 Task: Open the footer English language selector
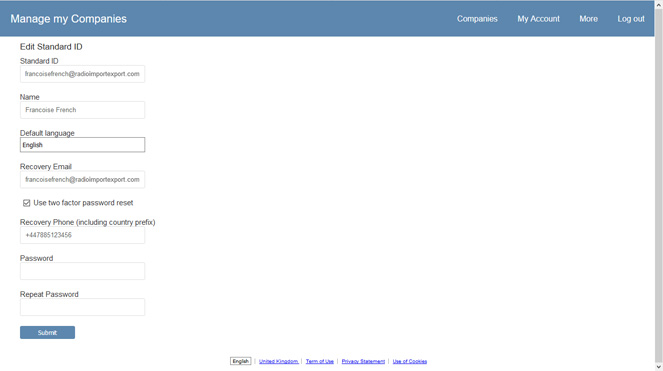coord(241,361)
